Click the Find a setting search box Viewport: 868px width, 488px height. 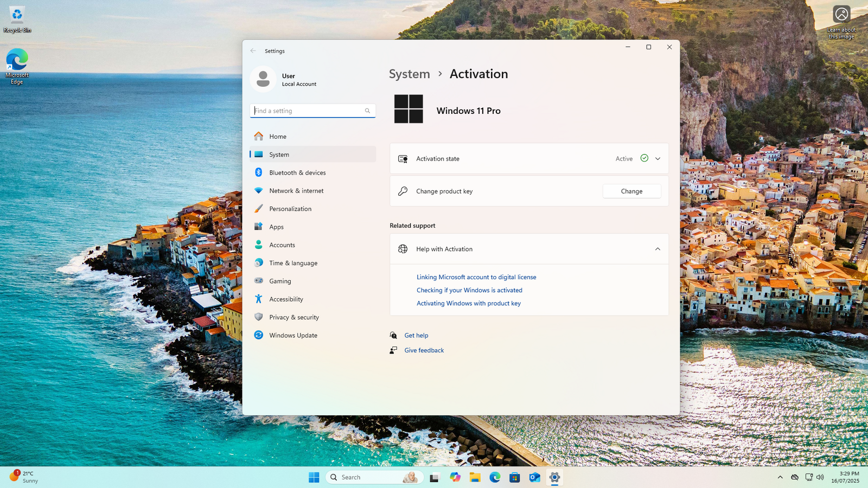[x=307, y=111]
